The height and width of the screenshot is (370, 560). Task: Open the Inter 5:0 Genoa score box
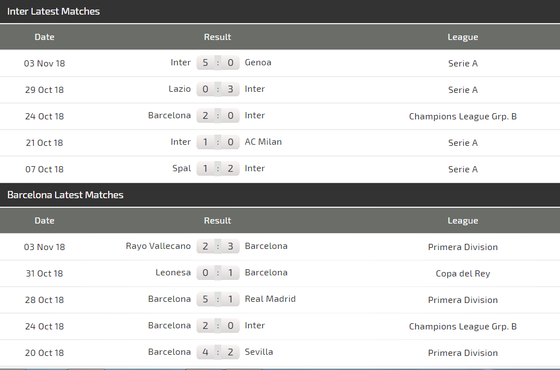pos(218,63)
